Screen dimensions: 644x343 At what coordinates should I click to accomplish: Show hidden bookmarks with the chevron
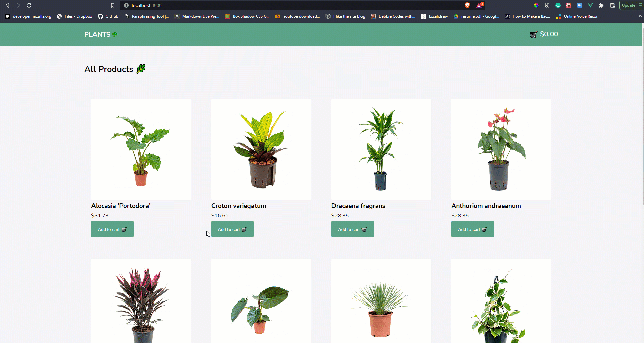point(640,16)
